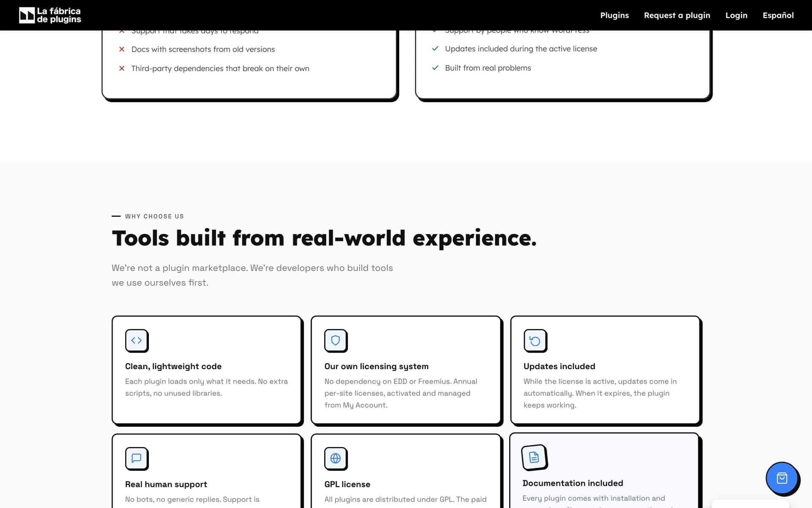Click the green checkmark beside Built from real problems
This screenshot has width=812, height=508.
click(435, 67)
